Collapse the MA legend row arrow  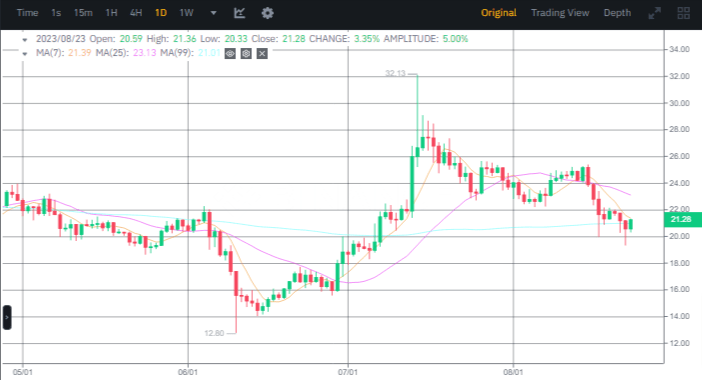click(25, 54)
